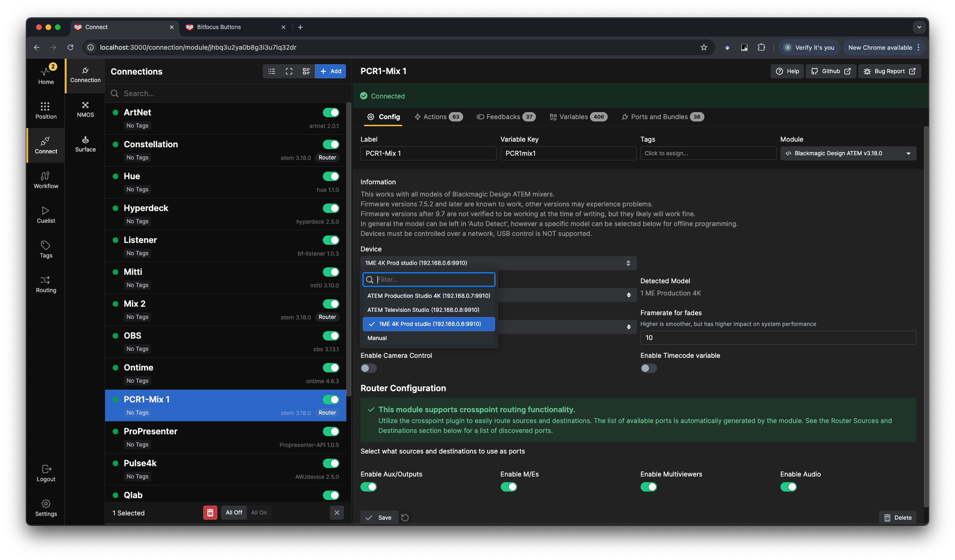Screen dimensions: 955x560
Task: Save the connection configuration
Action: 379,517
